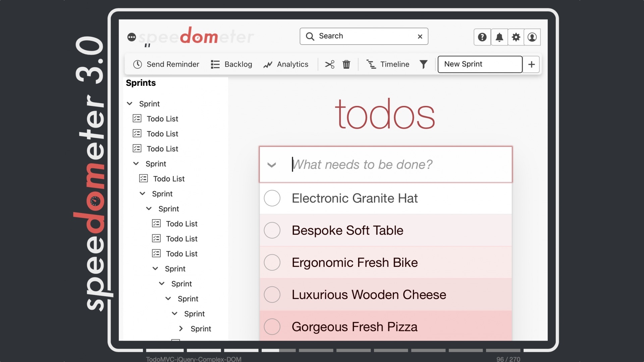Toggle checkbox for Bespoke Soft Table

pyautogui.click(x=272, y=230)
